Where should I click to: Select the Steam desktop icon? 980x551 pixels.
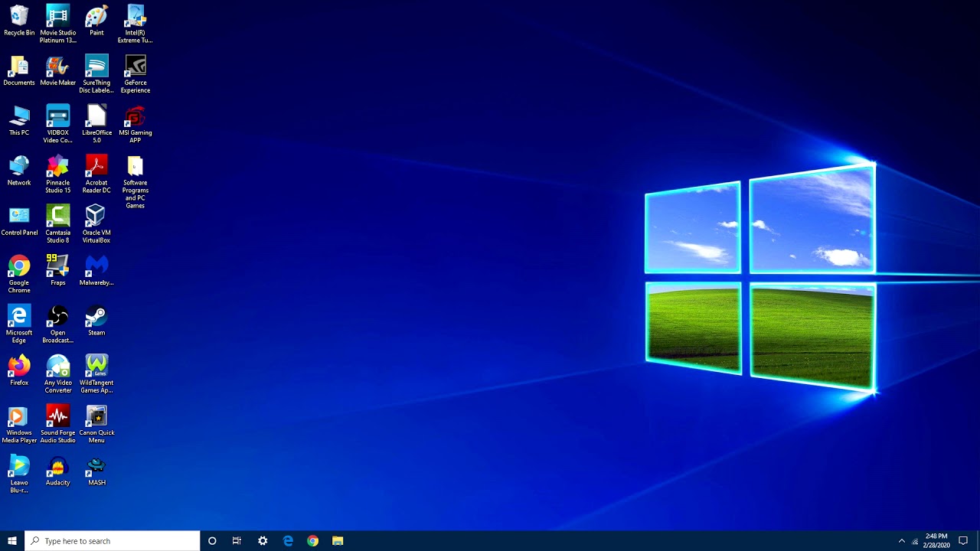96,321
